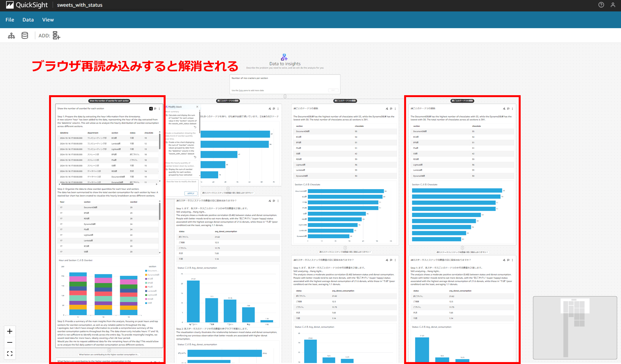
Task: Click add block plus under third donut block
Action: 345,248
